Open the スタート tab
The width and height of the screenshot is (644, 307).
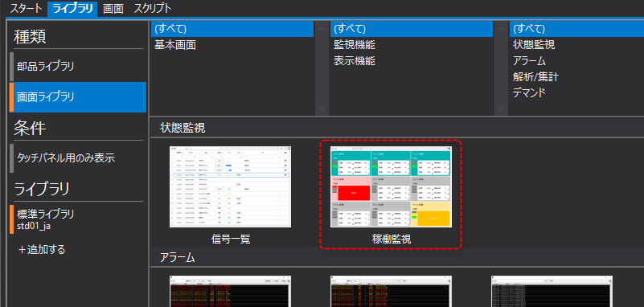[26, 8]
